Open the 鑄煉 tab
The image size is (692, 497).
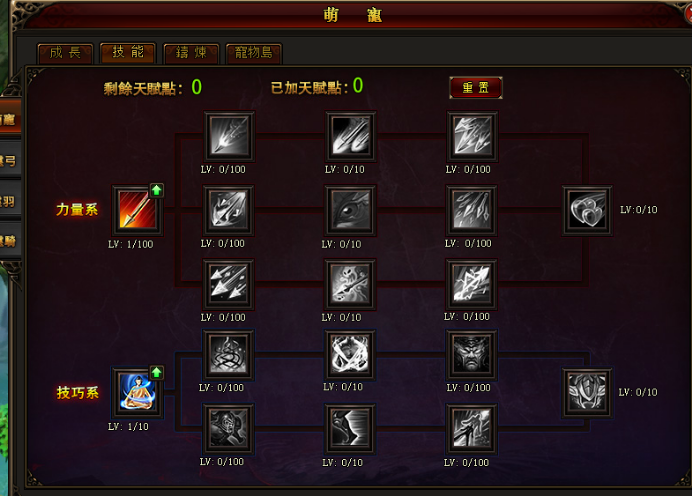(x=191, y=53)
